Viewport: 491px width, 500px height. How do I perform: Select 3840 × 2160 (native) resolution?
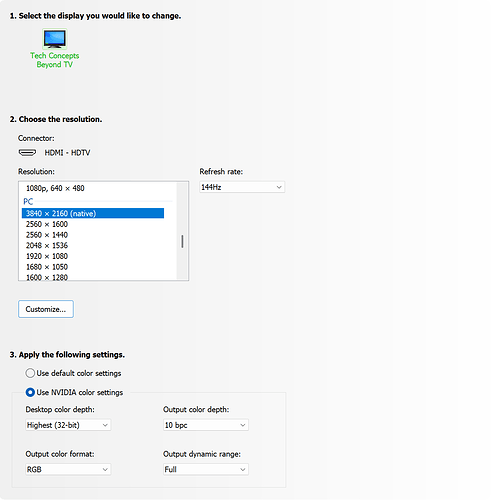[93, 213]
